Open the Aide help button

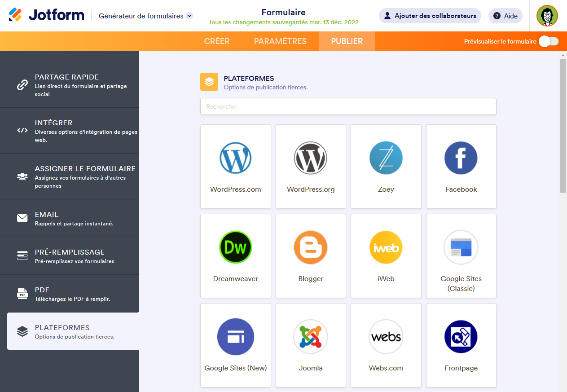click(505, 16)
